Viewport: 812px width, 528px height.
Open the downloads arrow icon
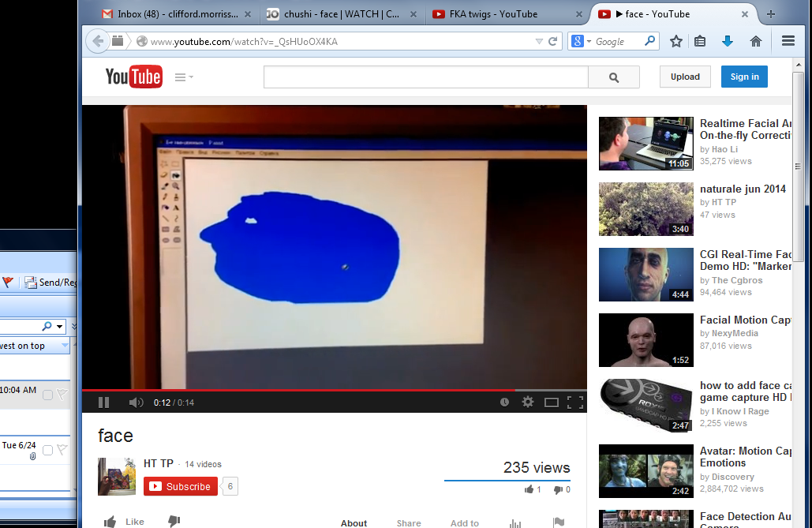(727, 42)
